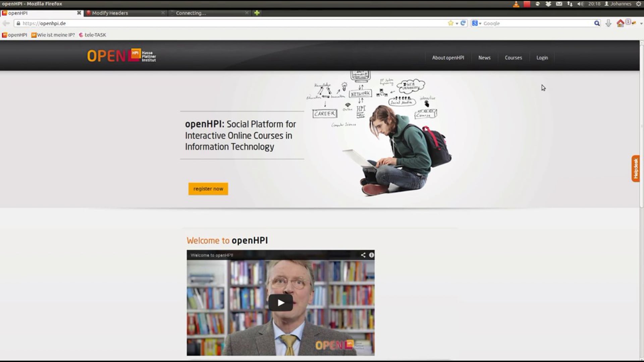
Task: Toggle the padlock icon in the address bar
Action: 19,23
